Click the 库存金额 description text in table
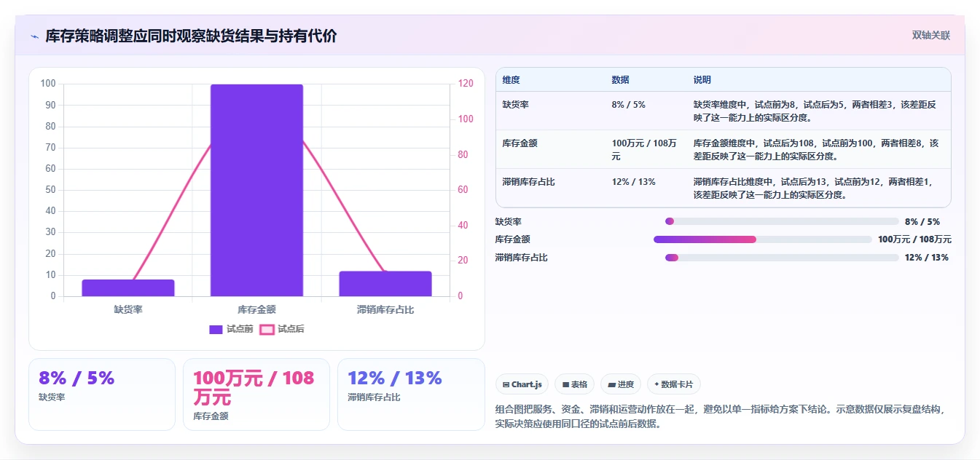The image size is (980, 460). [x=816, y=149]
